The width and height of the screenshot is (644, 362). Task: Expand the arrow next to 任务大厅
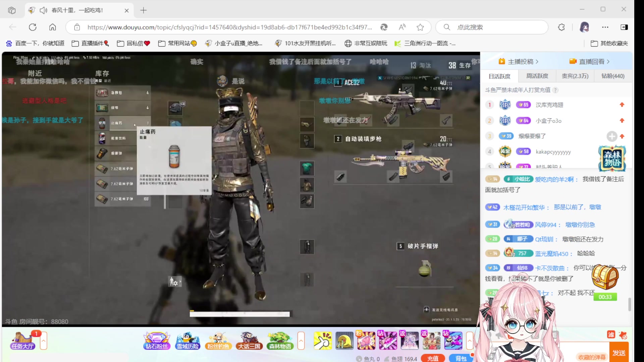coord(44,341)
